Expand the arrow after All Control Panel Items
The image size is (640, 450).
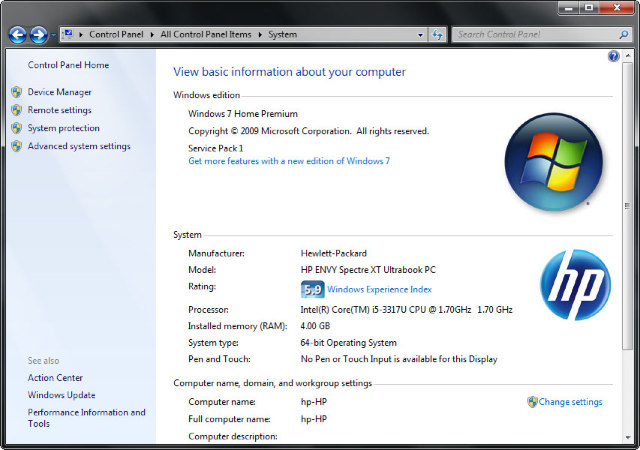[260, 34]
